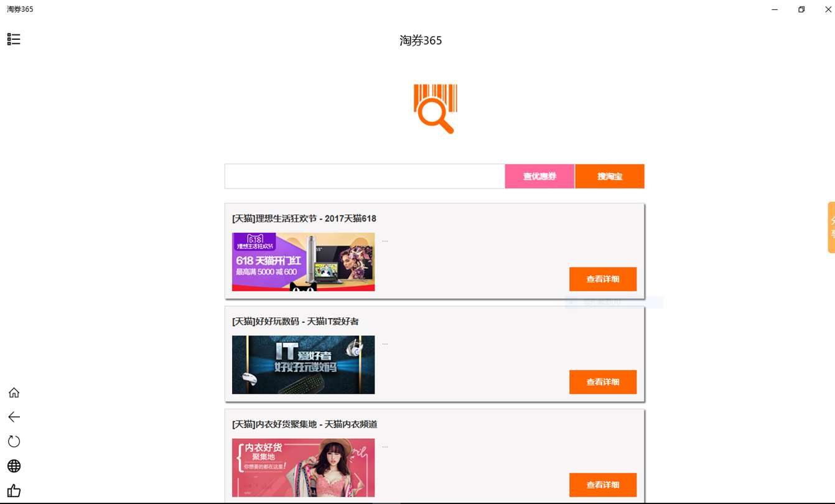Open the hamburger list menu icon
Viewport: 835px width, 504px height.
(x=14, y=39)
